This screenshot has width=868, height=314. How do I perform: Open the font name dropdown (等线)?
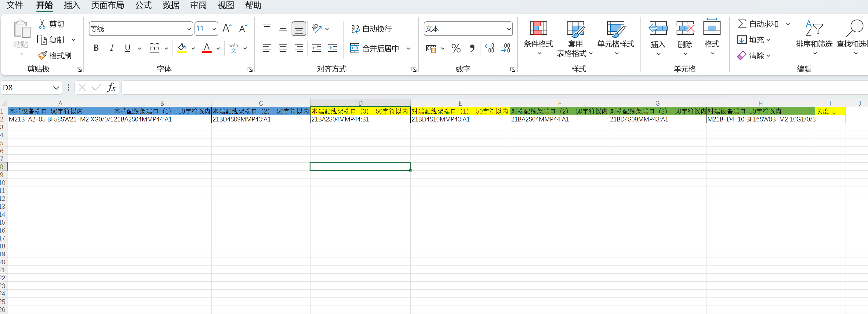(189, 29)
